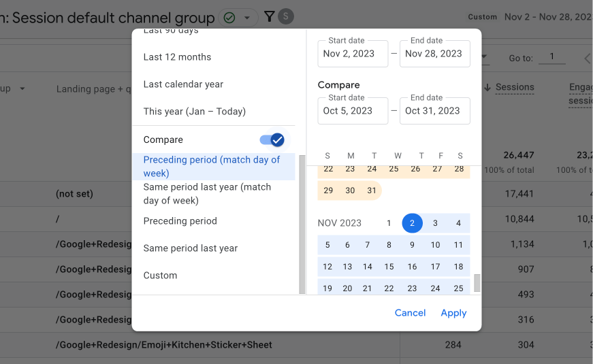Click the (not set) landing page row
593x364 pixels.
point(74,194)
